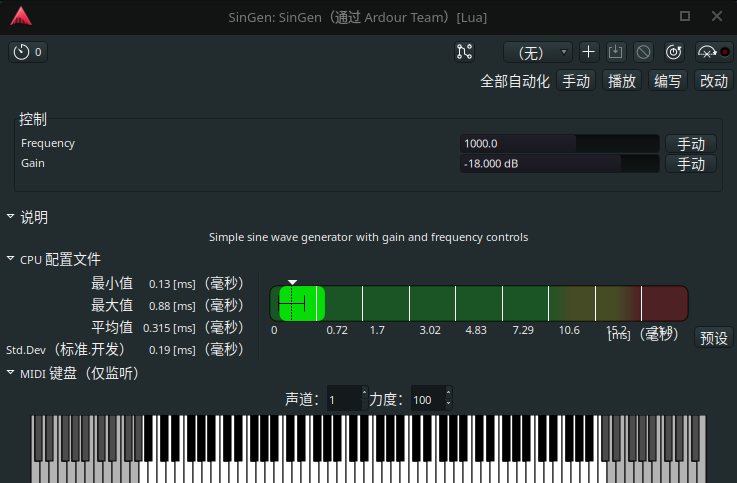
Task: Decrease the 力度 velocity value
Action: pos(448,404)
